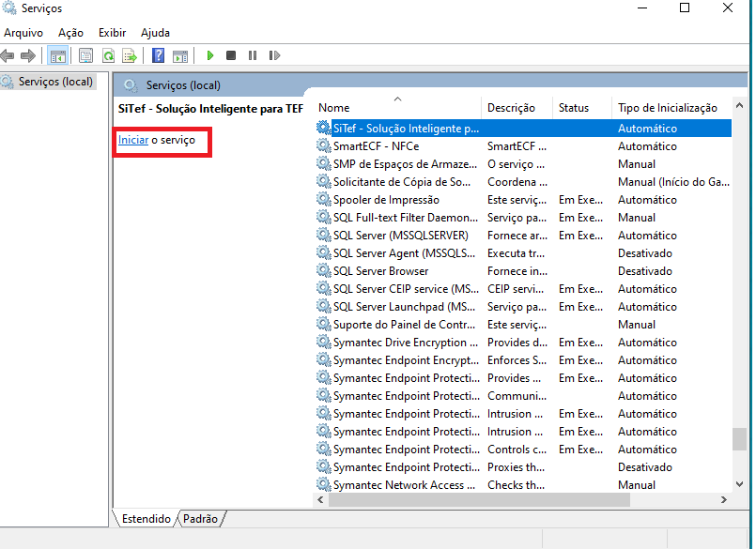Switch to the Estendido tab
The width and height of the screenshot is (756, 549).
(146, 519)
